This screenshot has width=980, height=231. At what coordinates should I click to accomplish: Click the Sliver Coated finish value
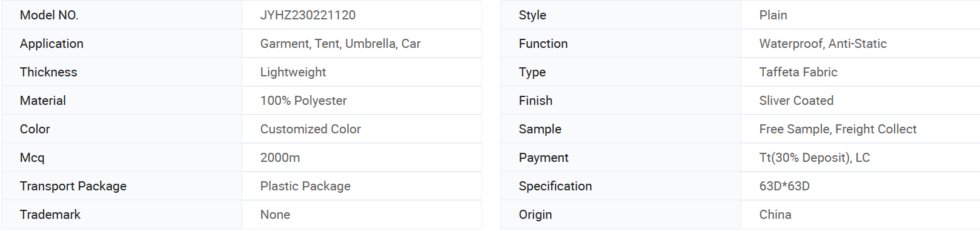[796, 101]
